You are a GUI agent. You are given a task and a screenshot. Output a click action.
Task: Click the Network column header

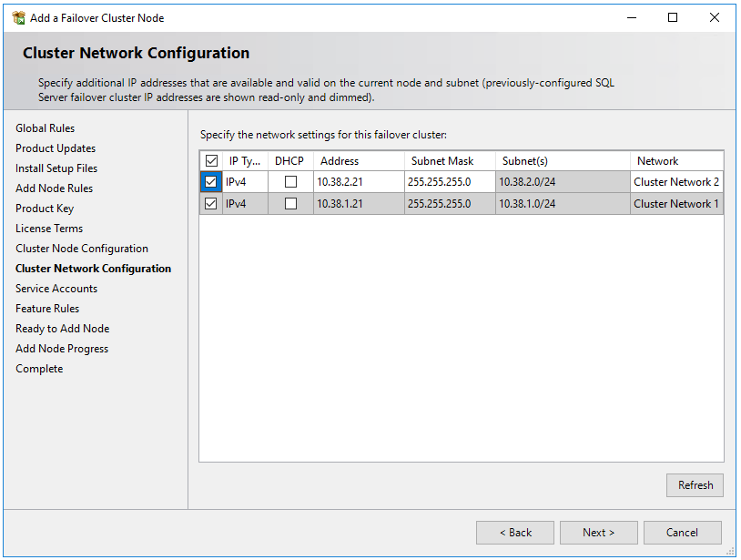click(657, 160)
